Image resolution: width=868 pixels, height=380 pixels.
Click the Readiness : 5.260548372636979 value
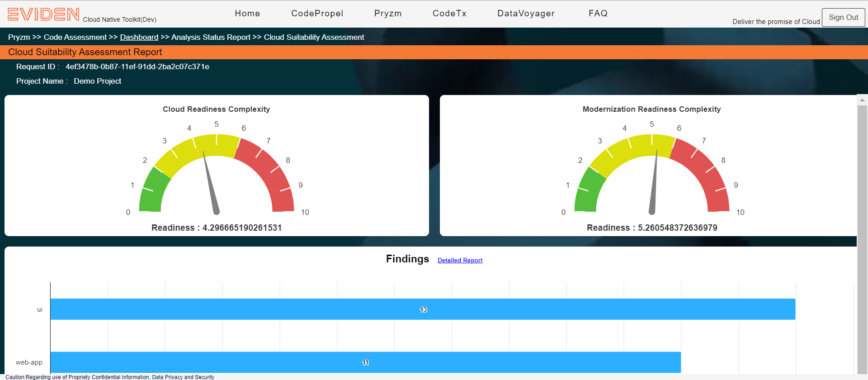coord(652,228)
